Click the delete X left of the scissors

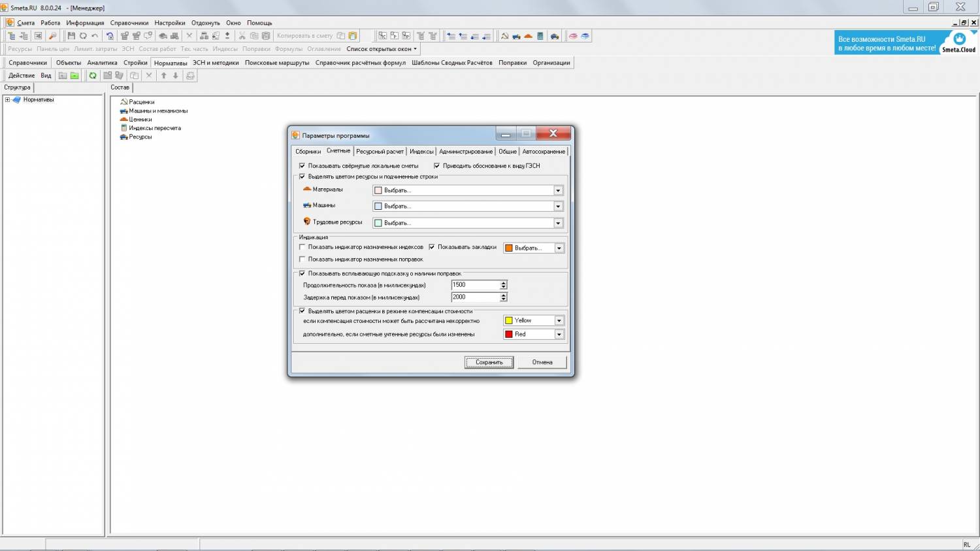(189, 36)
